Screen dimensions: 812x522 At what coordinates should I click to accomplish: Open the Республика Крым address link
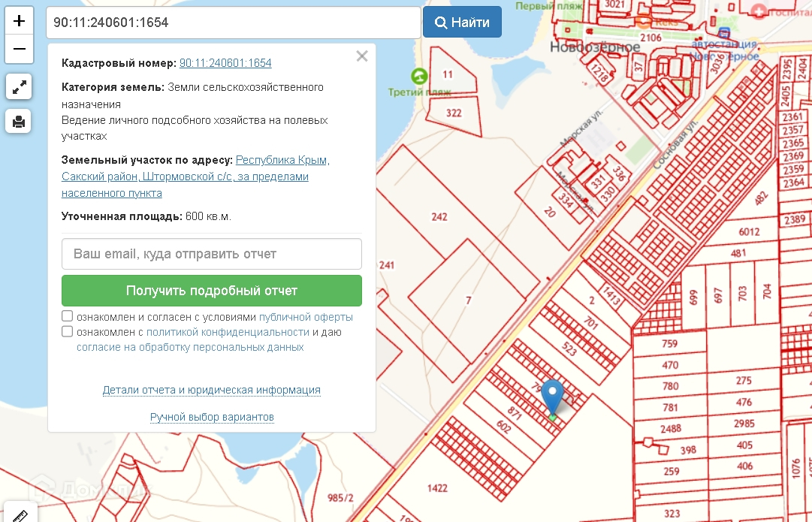(282, 160)
